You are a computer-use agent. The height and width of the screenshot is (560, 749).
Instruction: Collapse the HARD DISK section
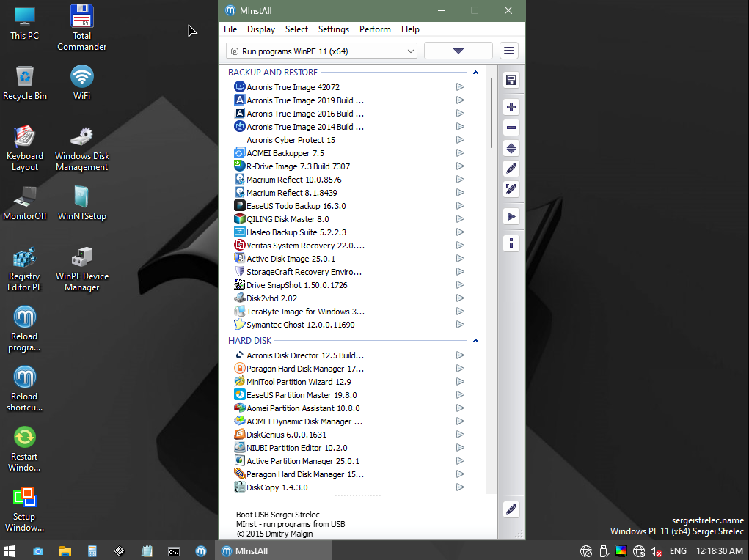click(475, 341)
